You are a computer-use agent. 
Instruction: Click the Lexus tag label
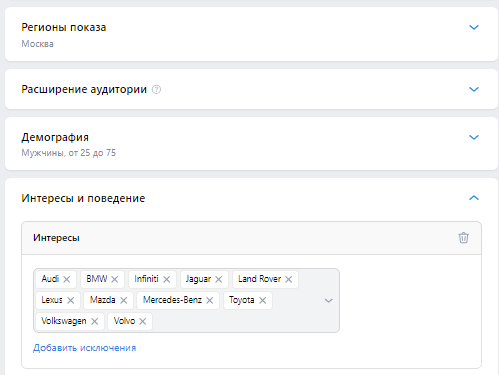pos(52,300)
